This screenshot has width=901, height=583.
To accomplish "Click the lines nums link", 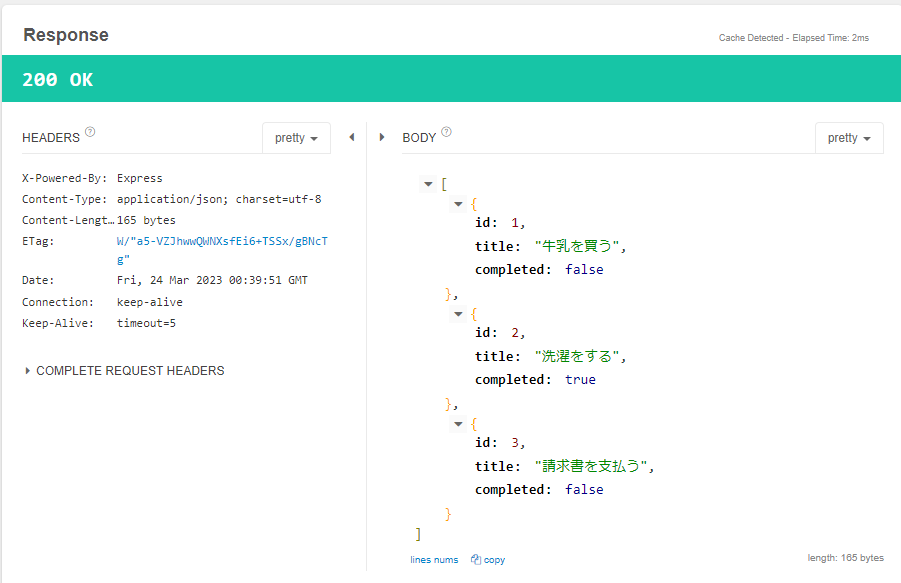I will [x=434, y=559].
